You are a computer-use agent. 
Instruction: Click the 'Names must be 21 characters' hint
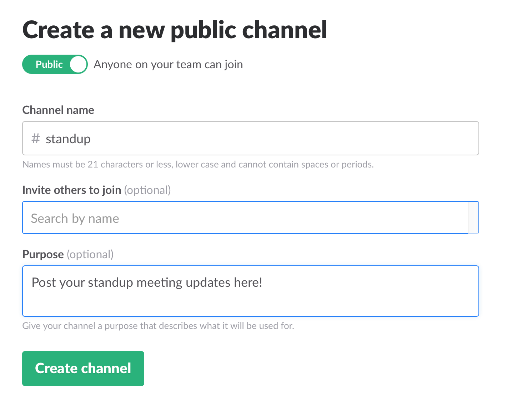pyautogui.click(x=198, y=165)
